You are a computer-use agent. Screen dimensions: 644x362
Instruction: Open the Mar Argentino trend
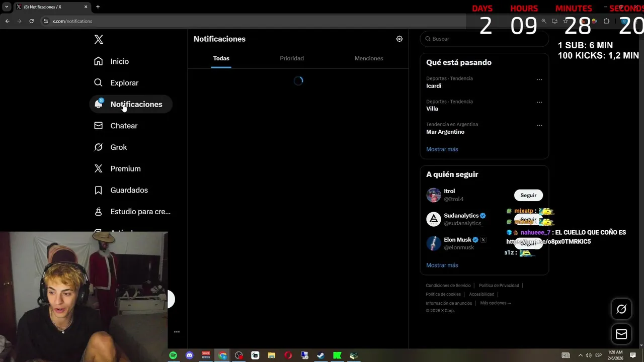click(x=445, y=132)
